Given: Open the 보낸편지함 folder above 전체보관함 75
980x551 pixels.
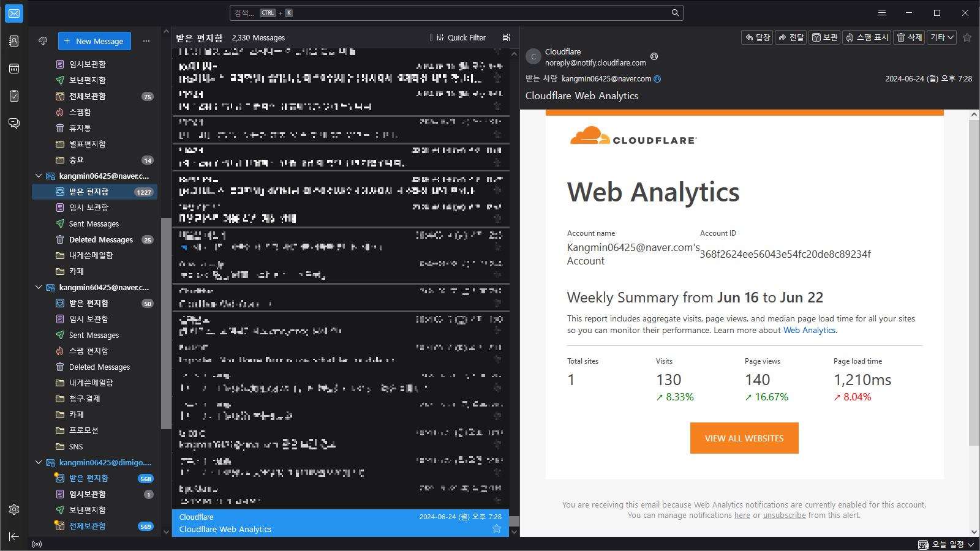Looking at the screenshot, I should [95, 80].
